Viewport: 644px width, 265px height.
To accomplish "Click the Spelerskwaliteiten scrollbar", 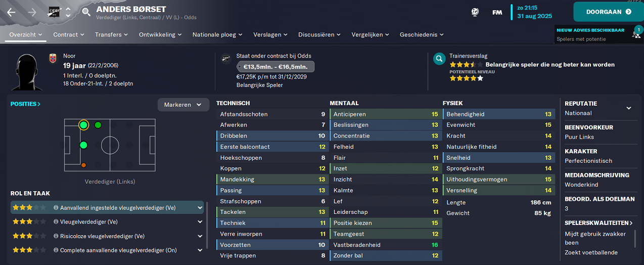I will point(635,239).
